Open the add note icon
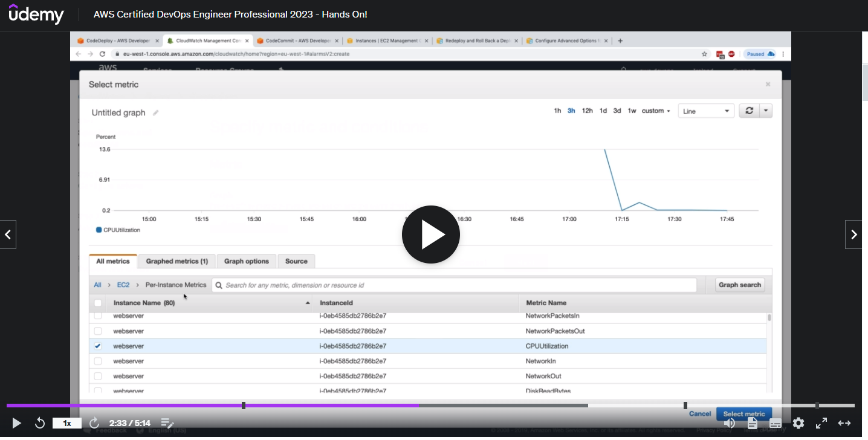 167,423
